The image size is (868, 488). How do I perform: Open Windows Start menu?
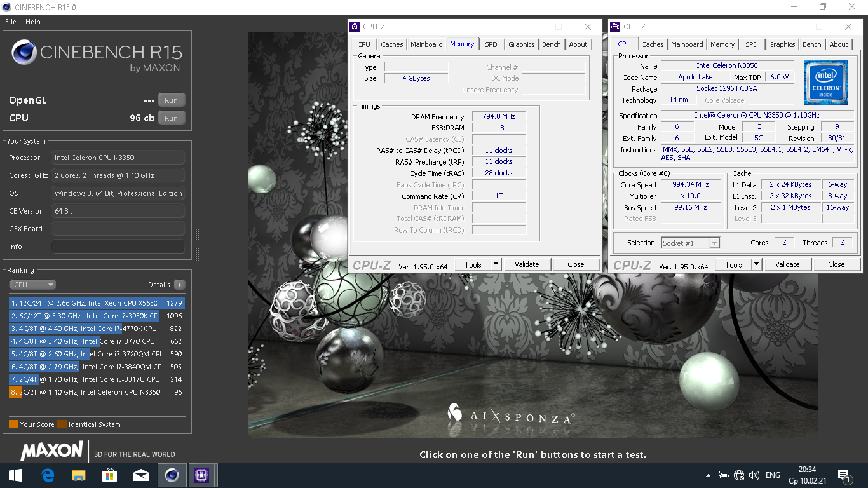[15, 475]
